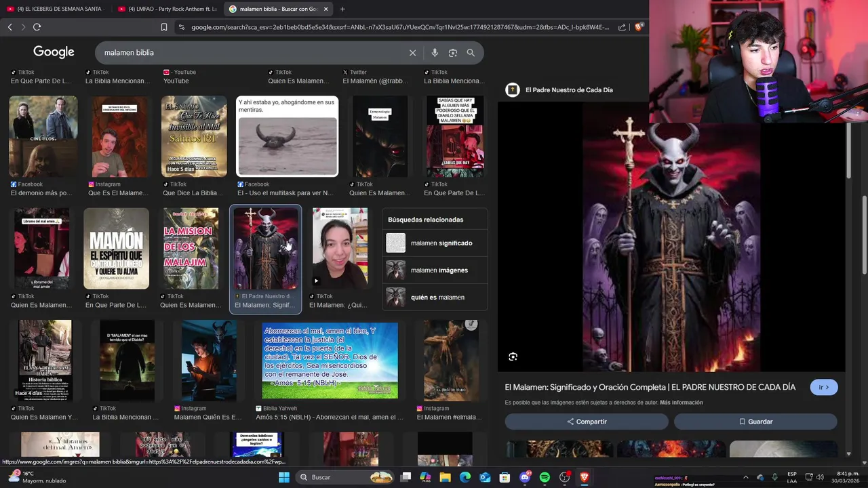Clear the search box with the X

[412, 53]
